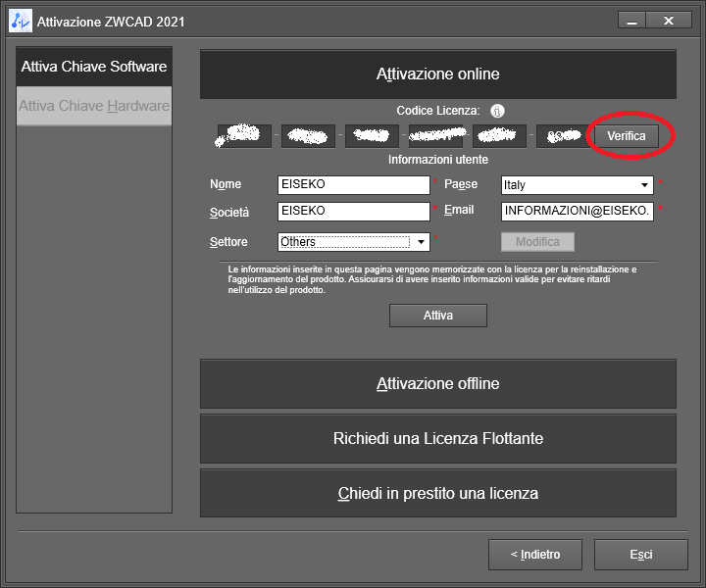
Task: Click the Email input field
Action: 578,212
